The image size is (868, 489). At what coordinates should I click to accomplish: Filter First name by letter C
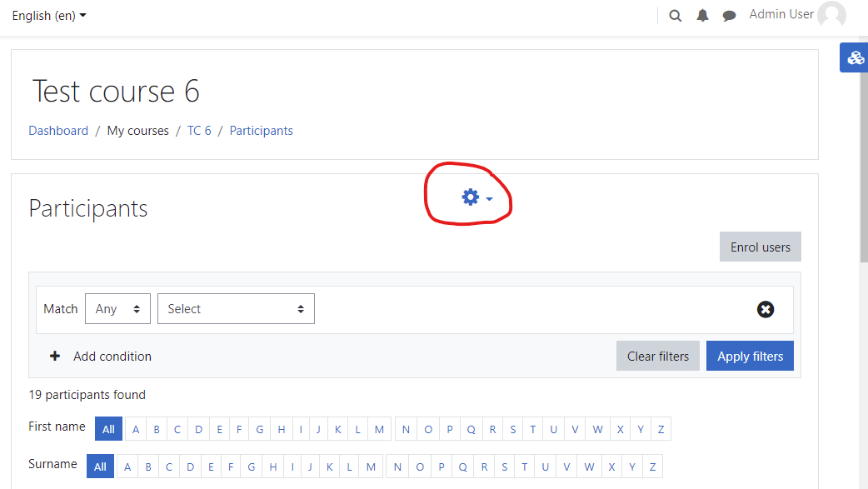pyautogui.click(x=177, y=429)
